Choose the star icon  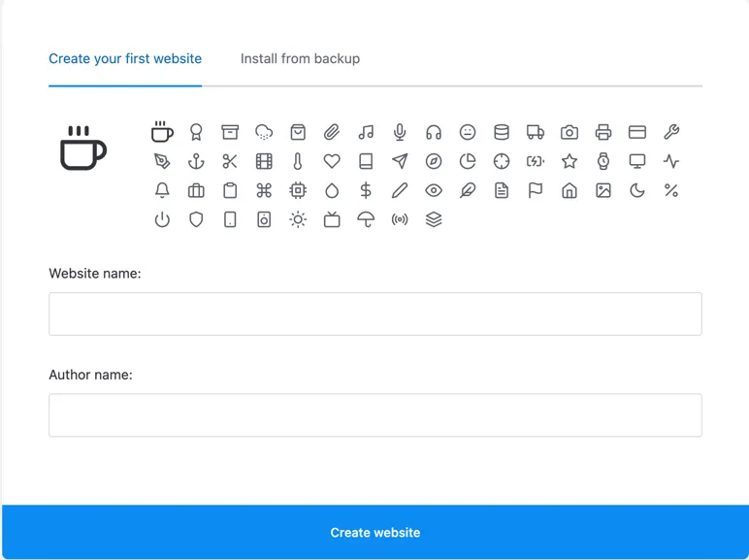(x=570, y=161)
